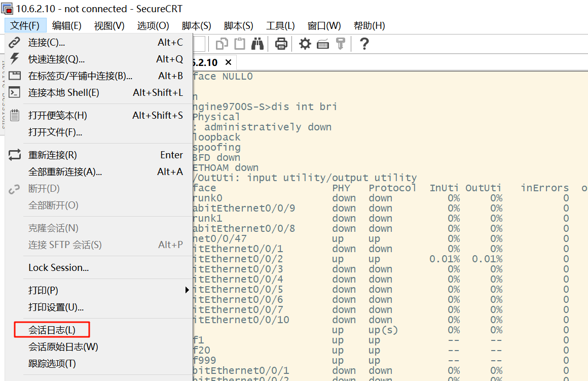
Task: Click the keyboard keymap editor icon
Action: [x=323, y=44]
